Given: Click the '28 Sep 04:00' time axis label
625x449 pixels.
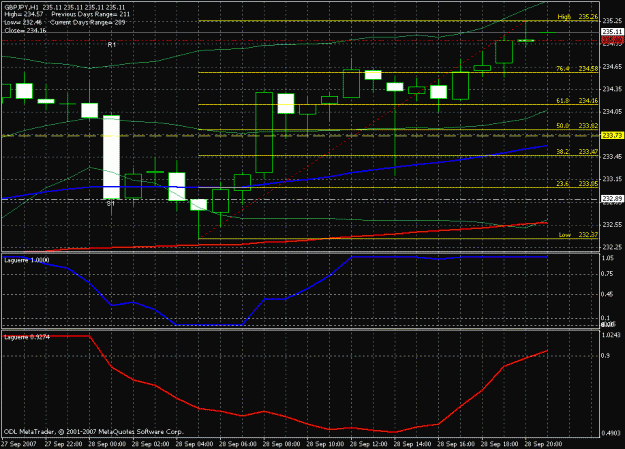Looking at the screenshot, I should click(x=195, y=444).
